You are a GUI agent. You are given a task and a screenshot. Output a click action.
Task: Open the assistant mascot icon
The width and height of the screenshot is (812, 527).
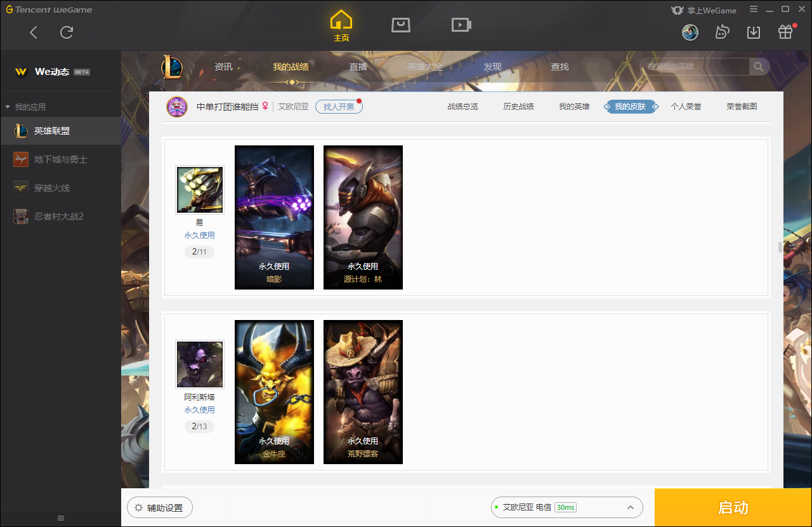point(722,32)
